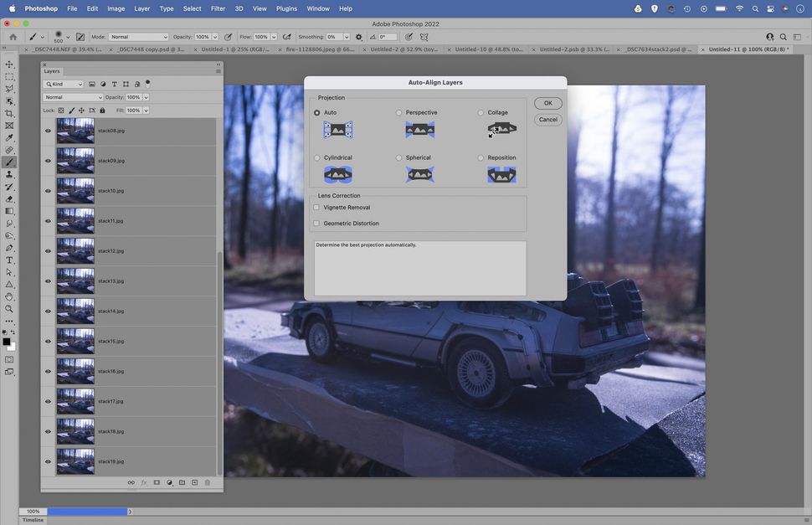812x525 pixels.
Task: Select the Perspective projection option
Action: click(x=398, y=112)
